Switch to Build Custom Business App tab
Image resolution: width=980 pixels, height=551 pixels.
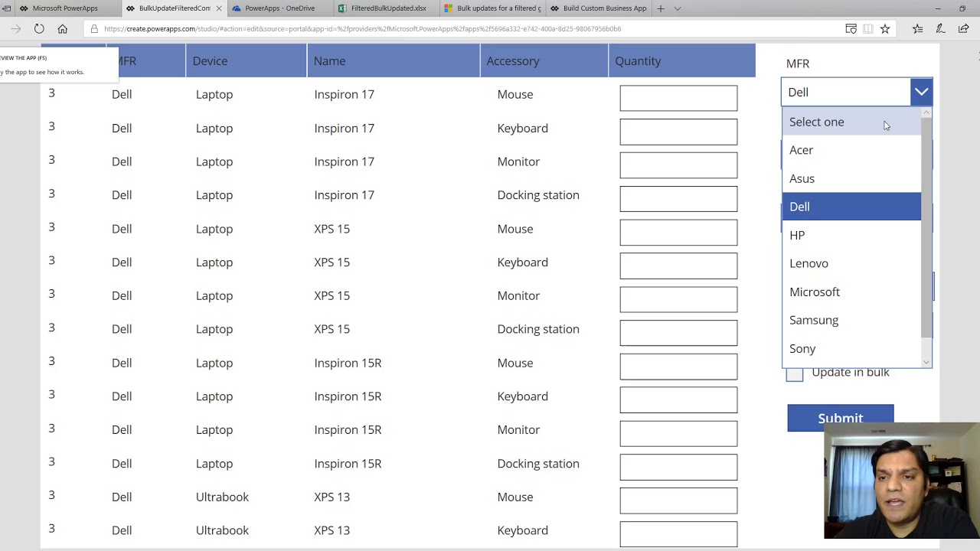point(599,8)
